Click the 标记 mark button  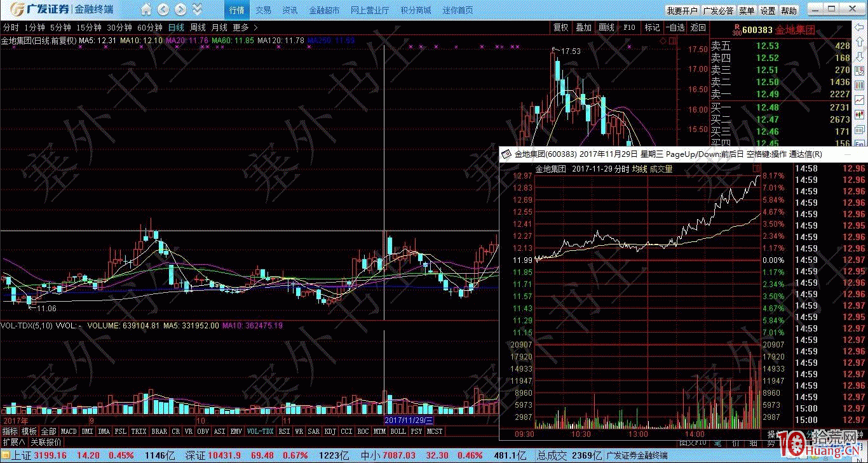tap(653, 27)
